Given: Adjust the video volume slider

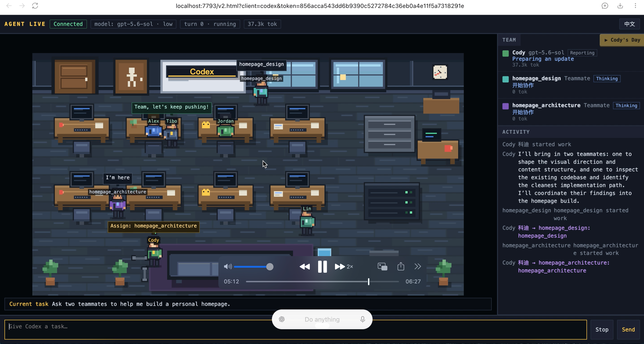Looking at the screenshot, I should (253, 267).
